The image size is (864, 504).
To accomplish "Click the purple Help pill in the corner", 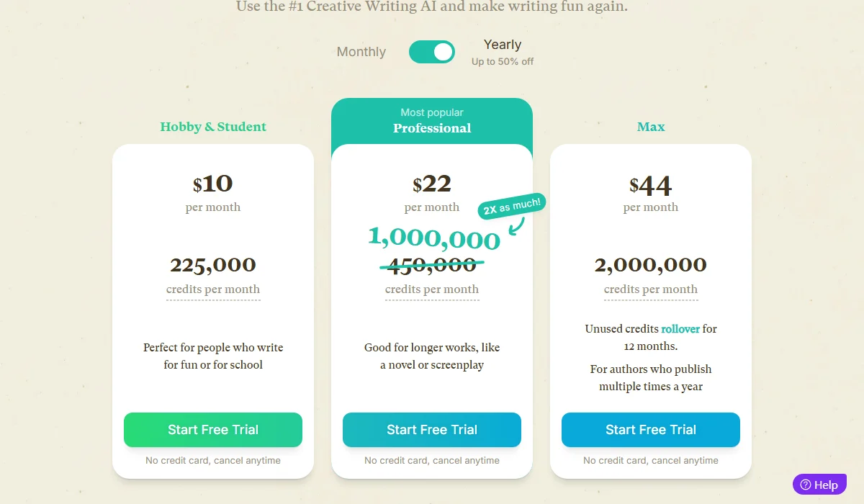I will (x=819, y=484).
